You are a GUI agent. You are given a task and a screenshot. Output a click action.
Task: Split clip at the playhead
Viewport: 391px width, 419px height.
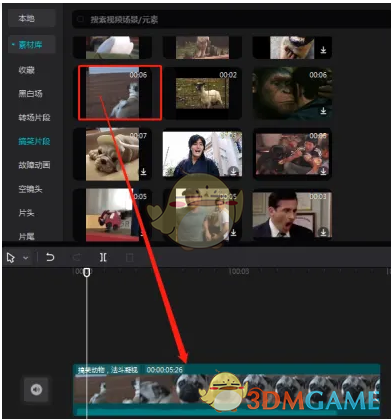pyautogui.click(x=103, y=257)
